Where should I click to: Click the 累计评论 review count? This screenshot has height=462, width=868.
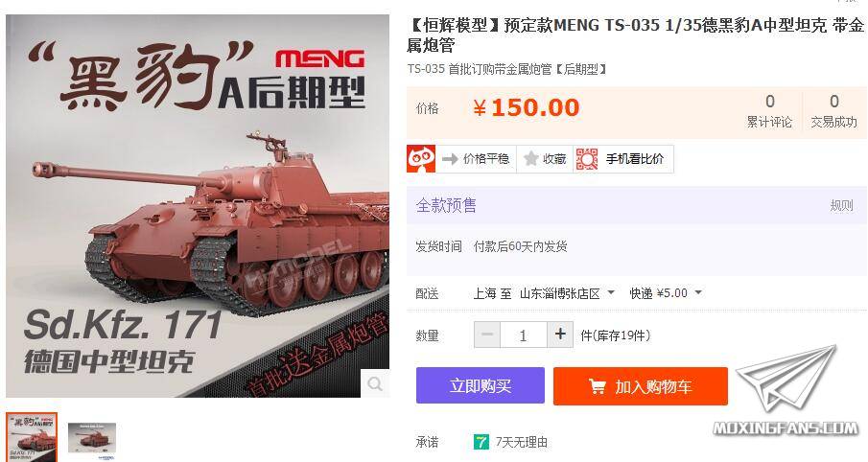coord(769,111)
